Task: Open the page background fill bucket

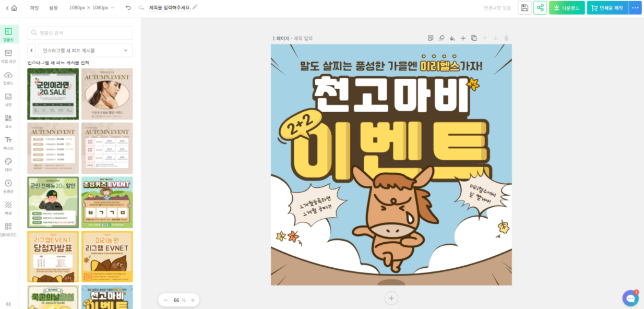Action: (452, 38)
